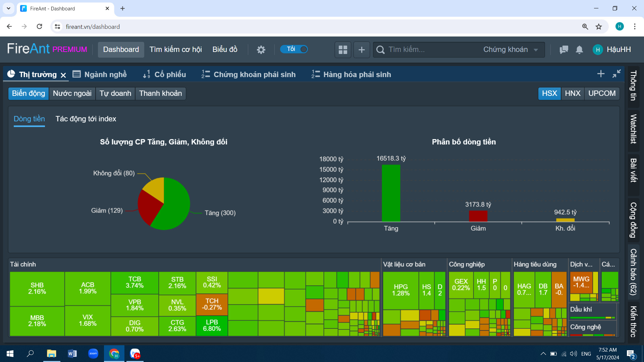Add a new panel tab with plus
This screenshot has width=644, height=362.
click(x=601, y=74)
